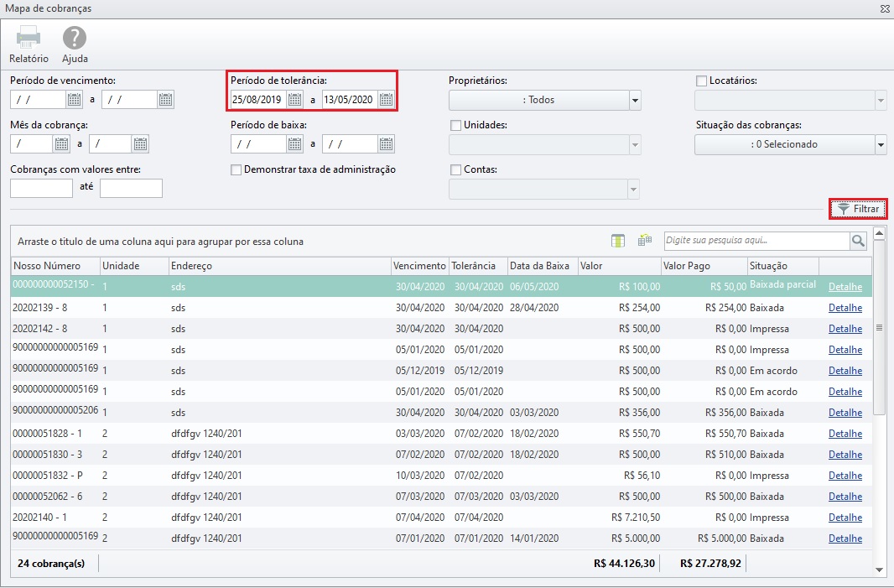The height and width of the screenshot is (588, 894).
Task: Focus the Digite sua pesquisa aqui search field
Action: tap(756, 241)
